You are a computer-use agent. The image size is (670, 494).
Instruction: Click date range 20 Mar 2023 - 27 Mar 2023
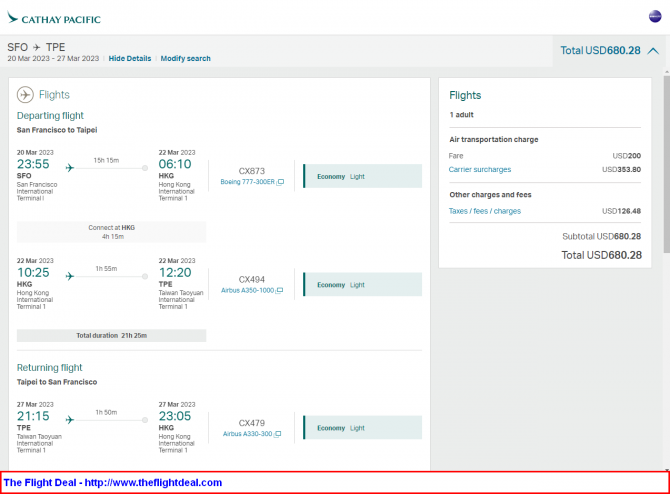point(53,59)
